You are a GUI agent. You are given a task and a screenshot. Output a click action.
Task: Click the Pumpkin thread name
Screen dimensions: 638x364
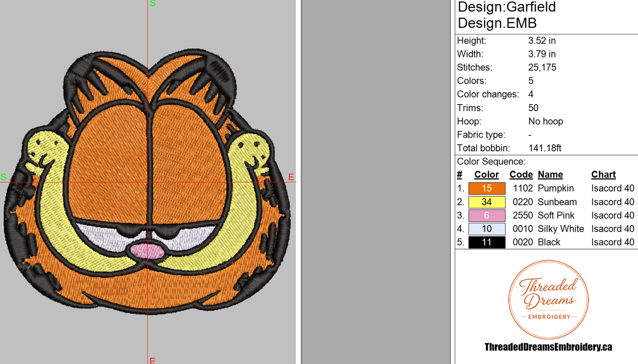[556, 188]
